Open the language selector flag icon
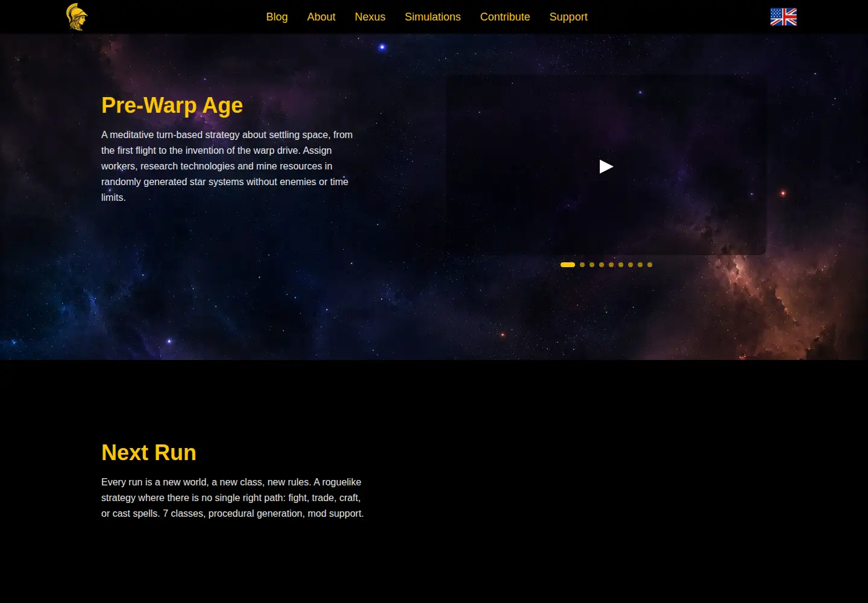This screenshot has width=868, height=603. coord(783,17)
